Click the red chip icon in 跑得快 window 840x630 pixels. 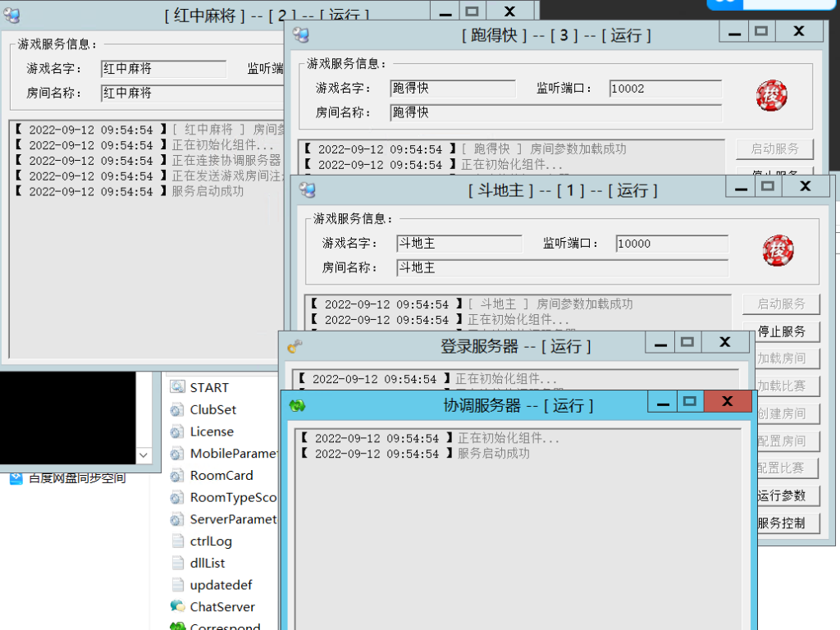tap(771, 95)
